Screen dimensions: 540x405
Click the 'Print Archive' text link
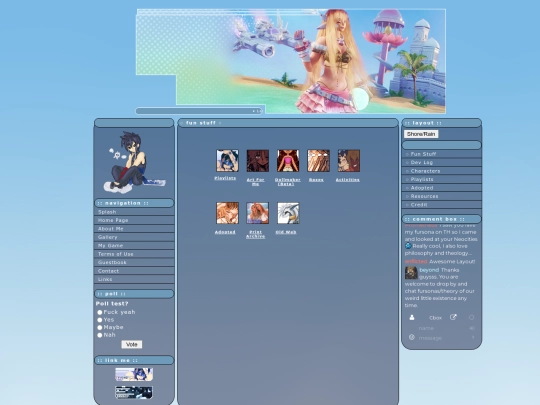pyautogui.click(x=256, y=234)
